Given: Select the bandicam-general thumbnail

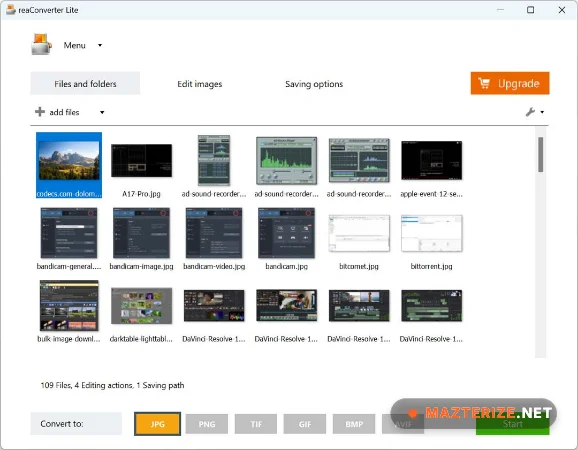Looking at the screenshot, I should pyautogui.click(x=69, y=233).
